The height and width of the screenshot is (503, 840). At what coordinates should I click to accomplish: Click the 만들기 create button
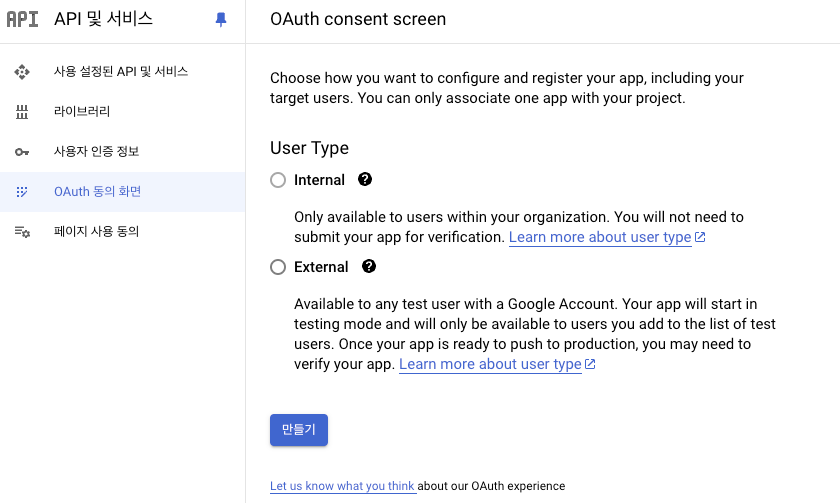pyautogui.click(x=299, y=430)
